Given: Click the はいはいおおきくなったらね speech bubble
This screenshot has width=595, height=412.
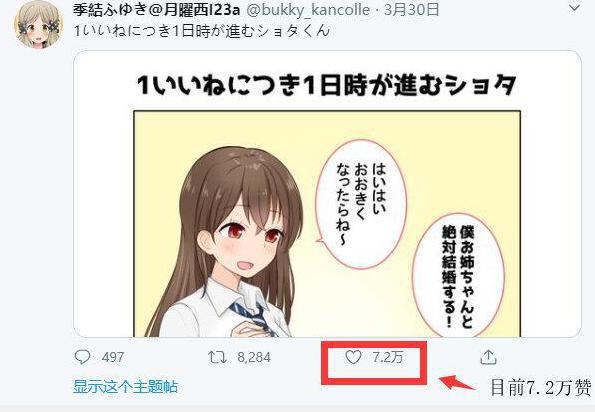Looking at the screenshot, I should 361,204.
